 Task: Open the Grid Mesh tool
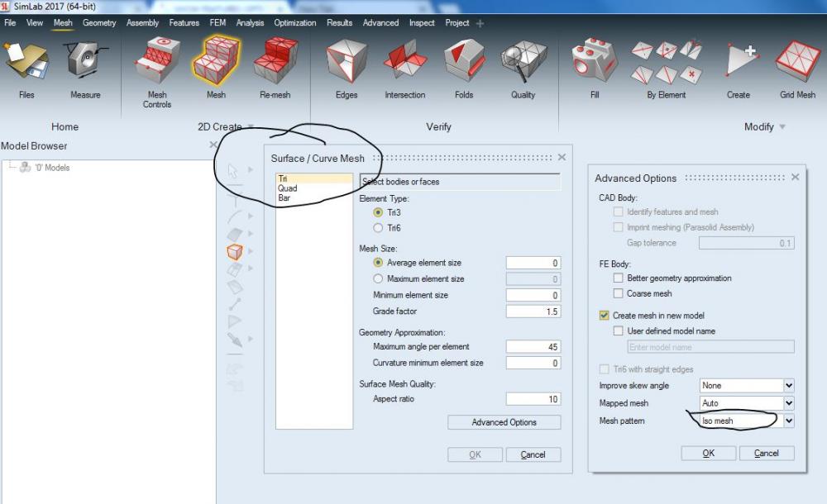797,60
